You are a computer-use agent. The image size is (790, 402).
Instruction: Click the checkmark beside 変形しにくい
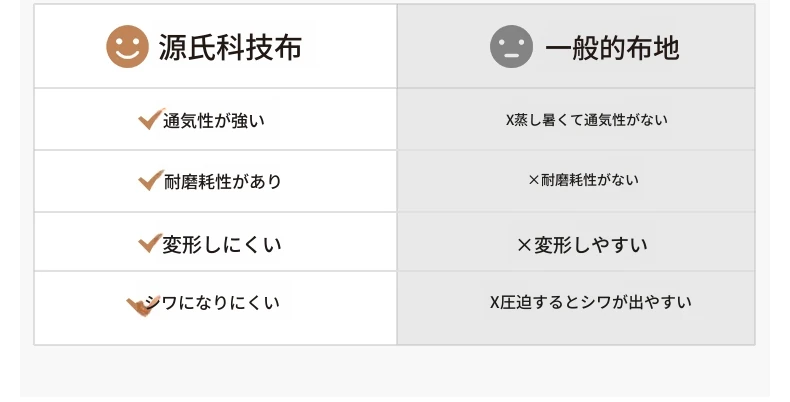coord(150,243)
